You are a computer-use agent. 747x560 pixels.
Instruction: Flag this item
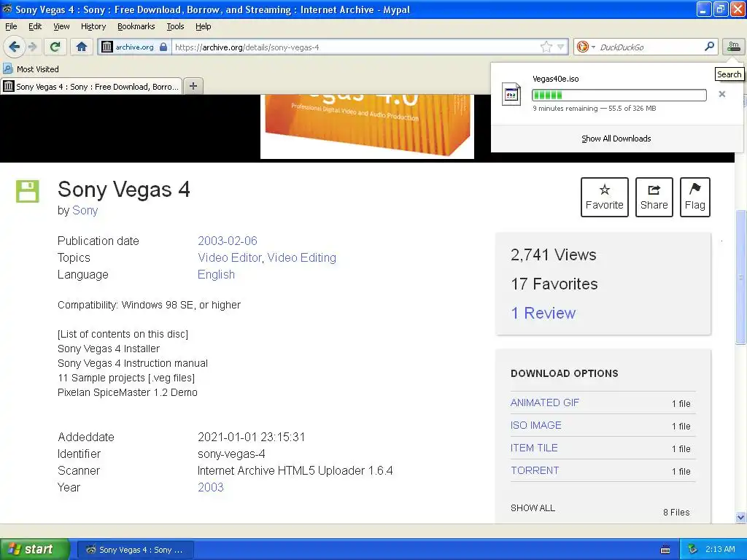[x=694, y=197]
